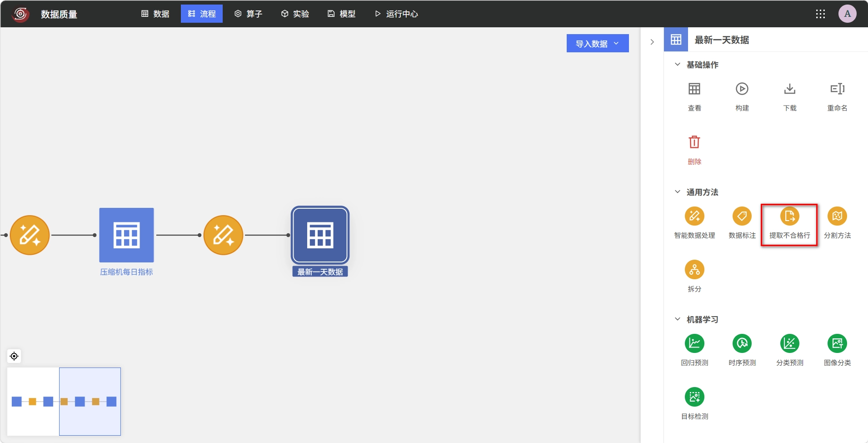Viewport: 868px width, 443px height.
Task: Download the dataset via 下载 icon
Action: (790, 89)
